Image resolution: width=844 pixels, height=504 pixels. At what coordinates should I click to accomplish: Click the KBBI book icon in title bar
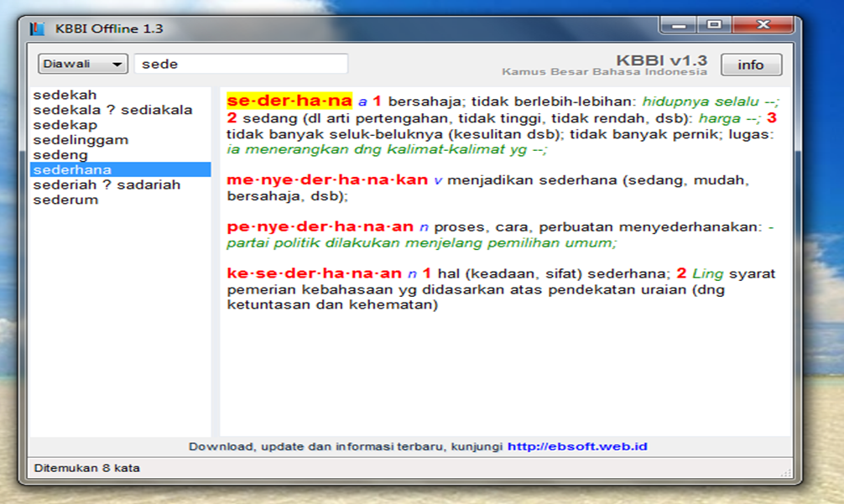[x=37, y=29]
